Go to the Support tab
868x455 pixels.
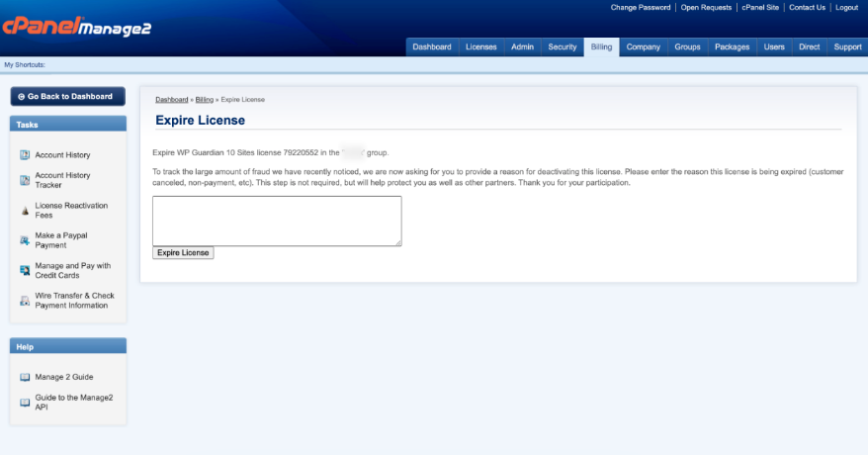click(847, 46)
